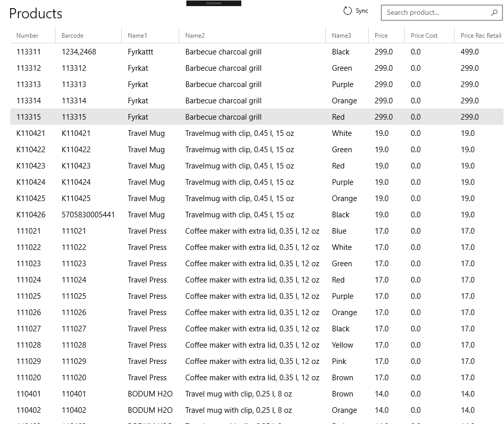Click the Sync button label
Screen dimensions: 504x424
(x=361, y=11)
